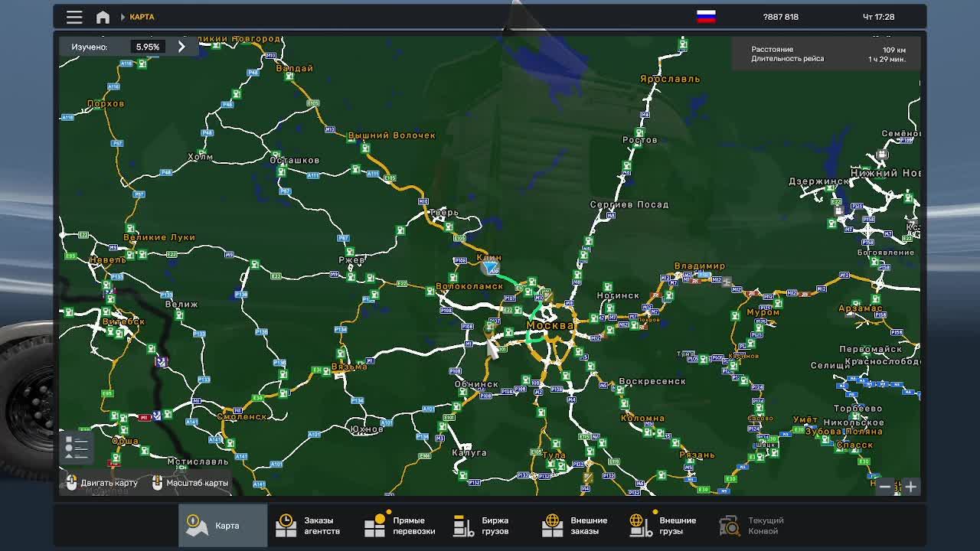
Task: Click the Коломна city label
Action: (642, 419)
